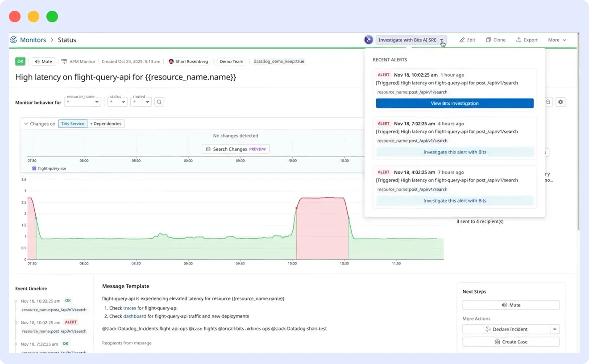
Task: Export the monitor
Action: point(527,40)
